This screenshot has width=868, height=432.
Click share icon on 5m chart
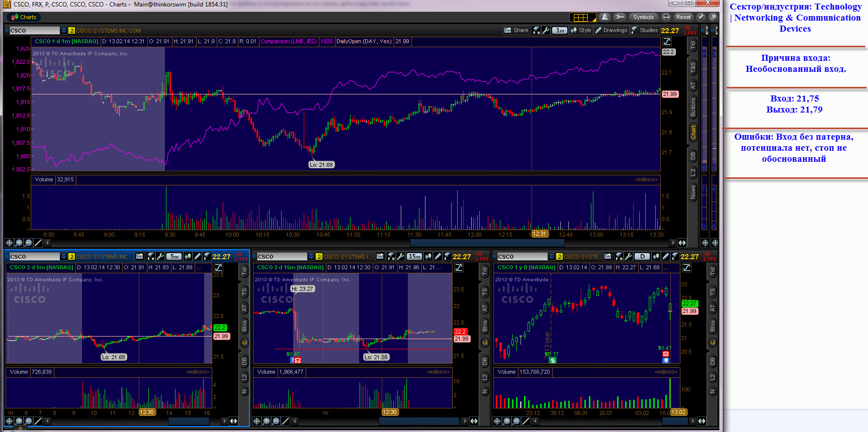click(x=140, y=256)
